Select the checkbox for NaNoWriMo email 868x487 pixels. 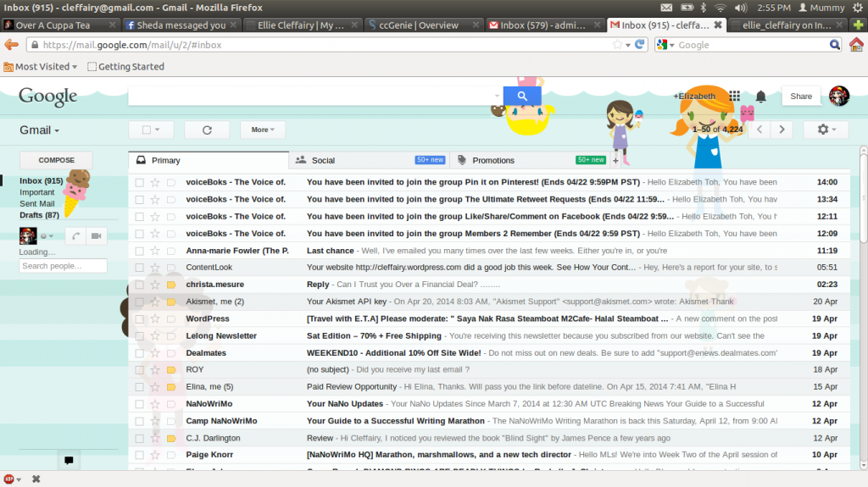(140, 404)
